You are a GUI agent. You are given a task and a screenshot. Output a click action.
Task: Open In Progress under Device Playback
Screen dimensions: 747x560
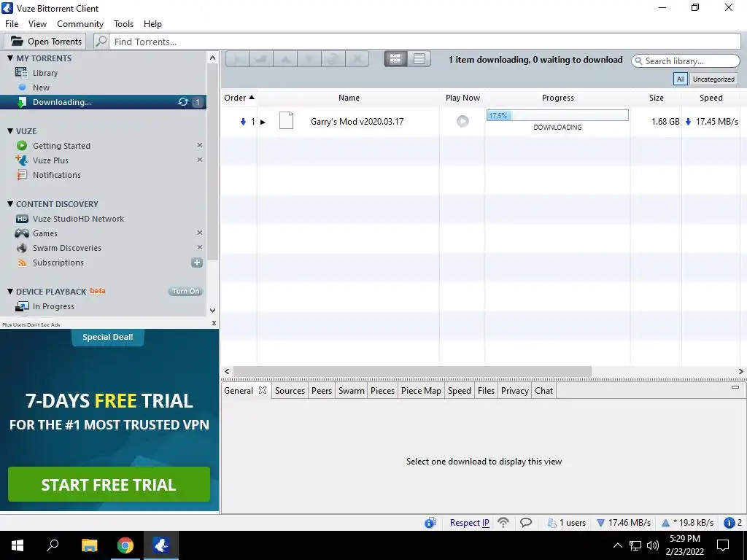(x=103, y=306)
